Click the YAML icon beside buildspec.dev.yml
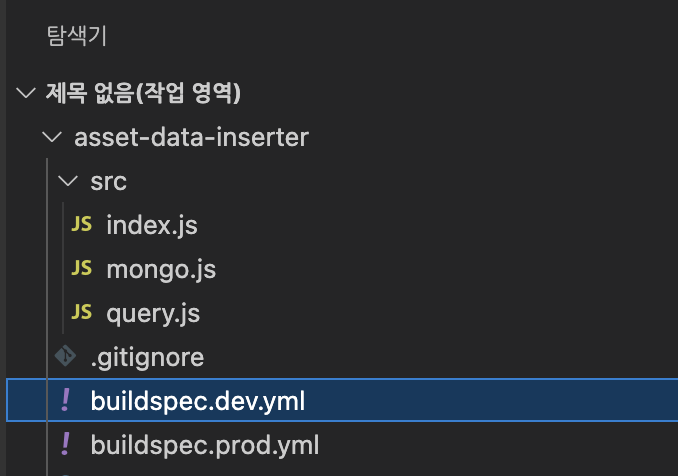Image resolution: width=678 pixels, height=476 pixels. (65, 401)
